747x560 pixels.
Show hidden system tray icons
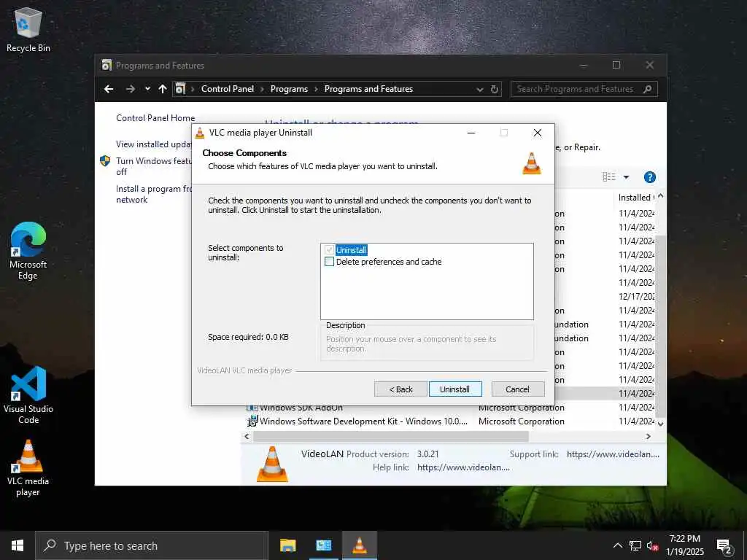(x=617, y=545)
